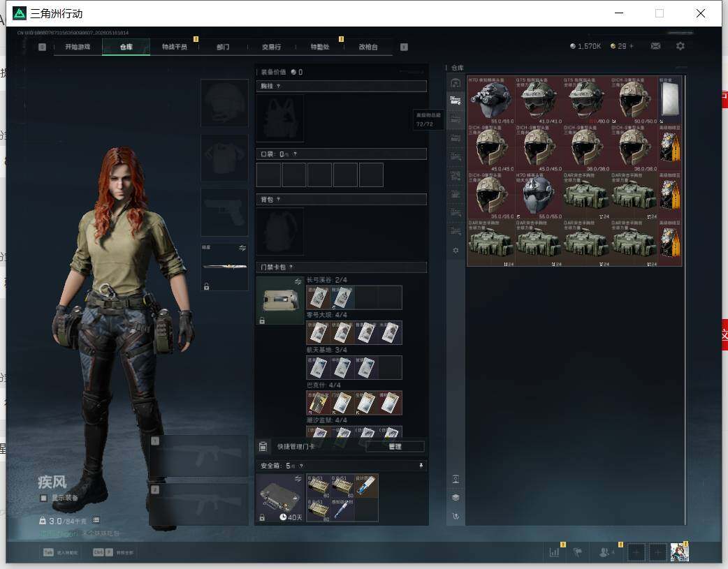This screenshot has height=569, width=728.
Task: Click the help mark beside 胸挂
Action: [x=279, y=87]
